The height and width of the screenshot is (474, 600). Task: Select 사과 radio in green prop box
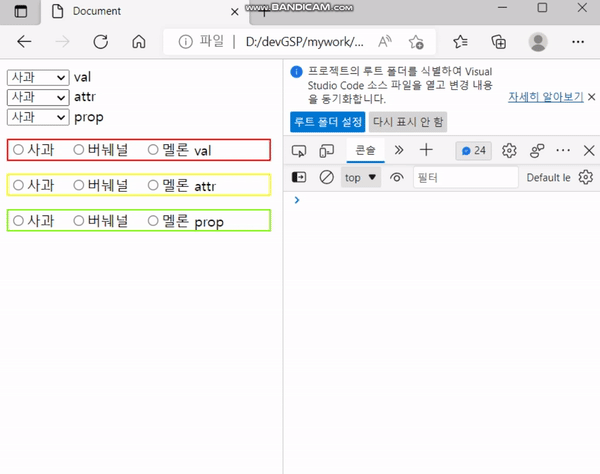pos(18,220)
